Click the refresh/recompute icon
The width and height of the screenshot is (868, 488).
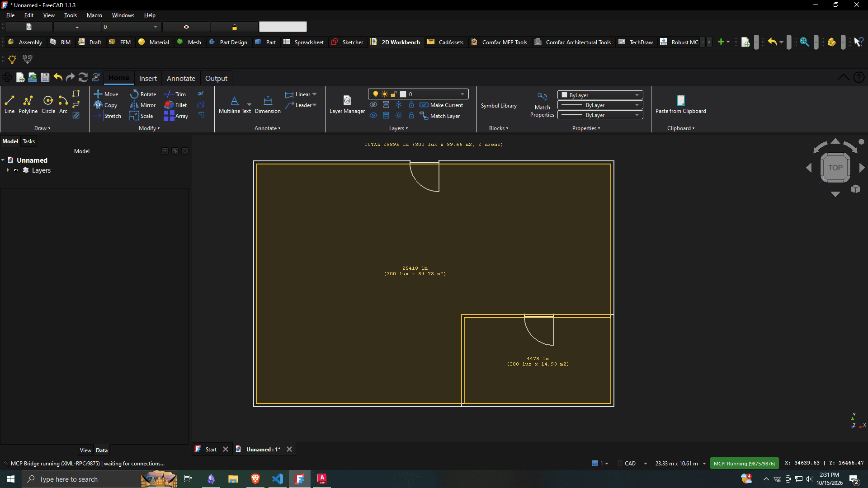click(83, 77)
